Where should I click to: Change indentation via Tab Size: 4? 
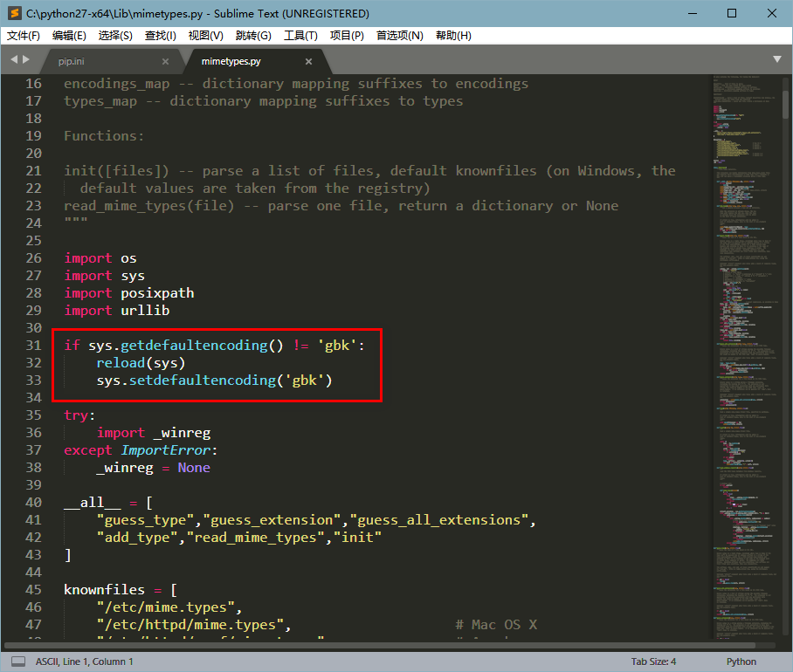pos(653,662)
